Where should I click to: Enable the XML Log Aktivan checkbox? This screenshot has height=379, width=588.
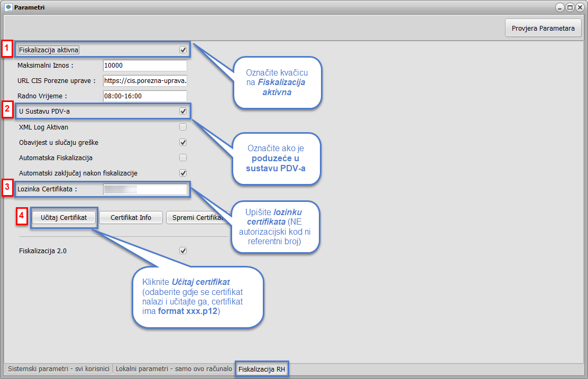point(183,127)
